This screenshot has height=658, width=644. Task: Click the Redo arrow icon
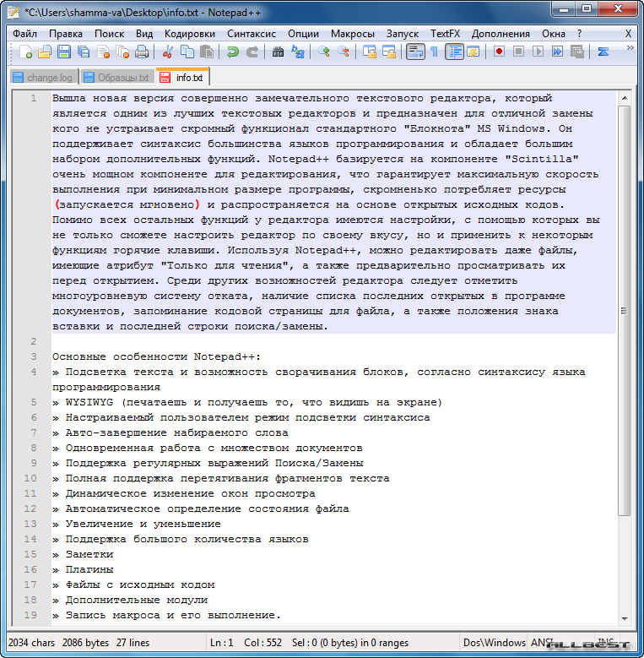pyautogui.click(x=252, y=52)
